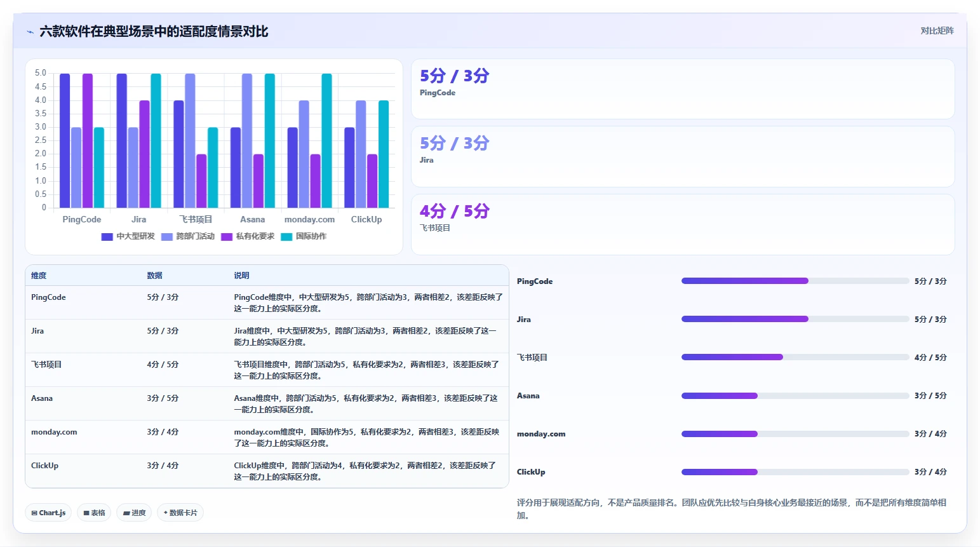Open the Jira 5分 / 3分 score card

coord(683,157)
